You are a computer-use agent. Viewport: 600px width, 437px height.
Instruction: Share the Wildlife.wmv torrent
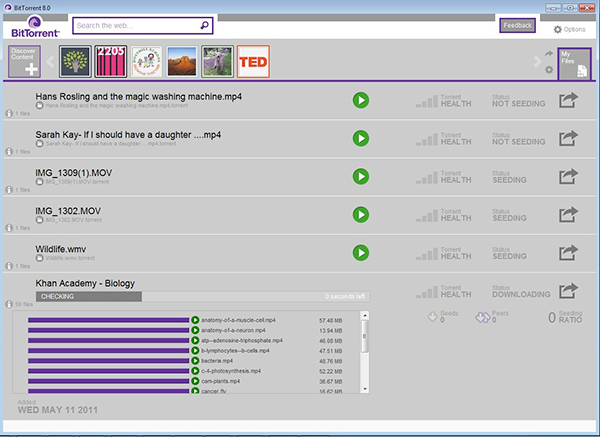point(568,253)
